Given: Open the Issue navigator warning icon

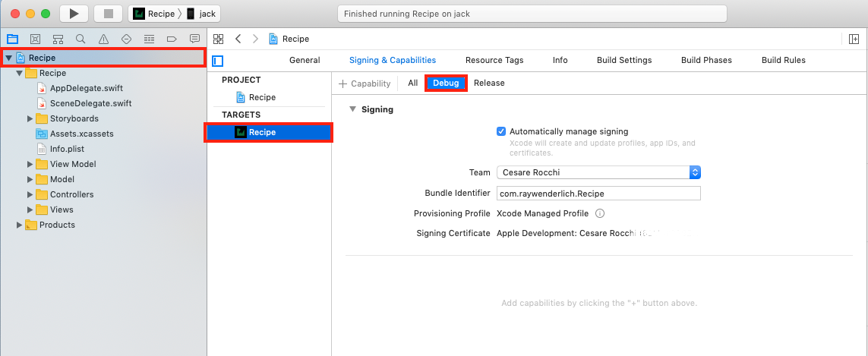Looking at the screenshot, I should 103,39.
